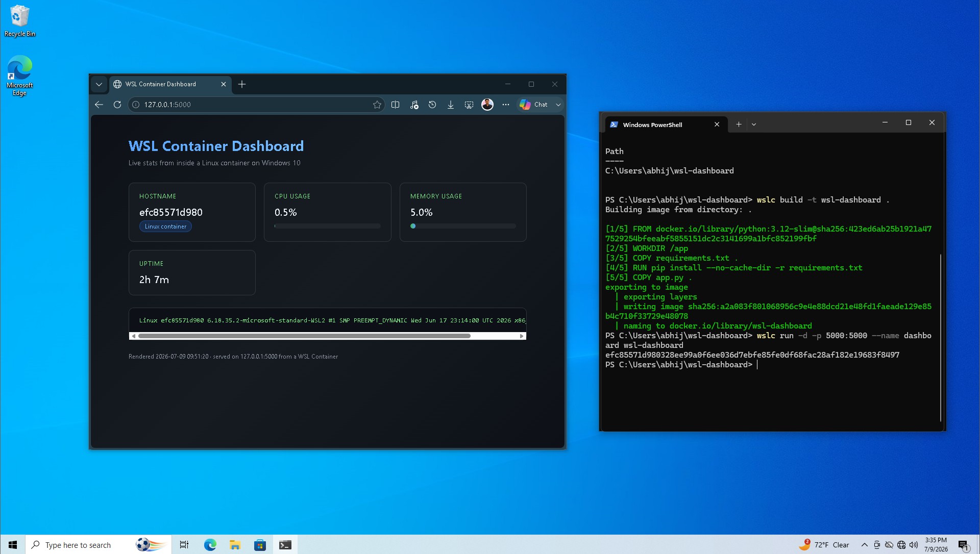Open the Edge tab search chevron
Screen dimensions: 980x554
(99, 84)
